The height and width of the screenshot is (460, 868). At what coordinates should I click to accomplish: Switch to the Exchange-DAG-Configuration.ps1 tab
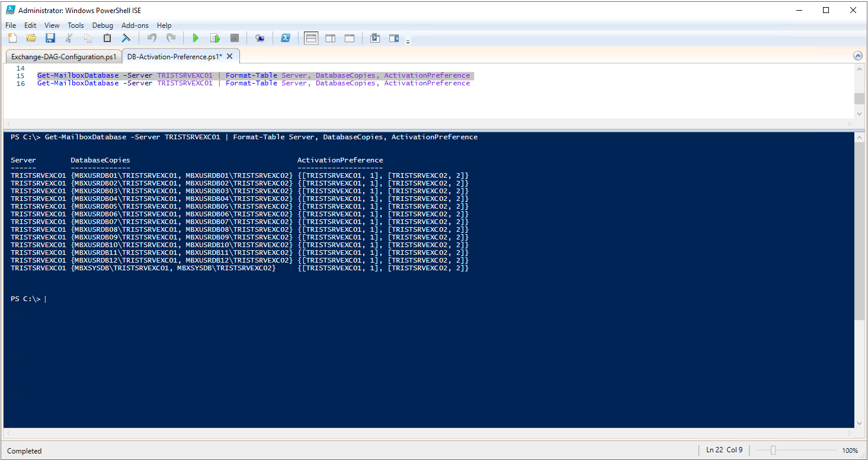click(x=64, y=56)
